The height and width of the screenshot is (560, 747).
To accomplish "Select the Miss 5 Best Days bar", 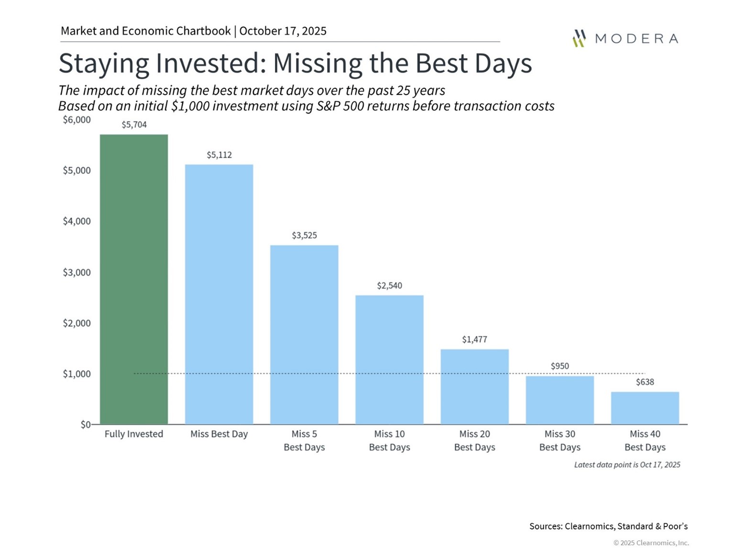I will pyautogui.click(x=304, y=334).
